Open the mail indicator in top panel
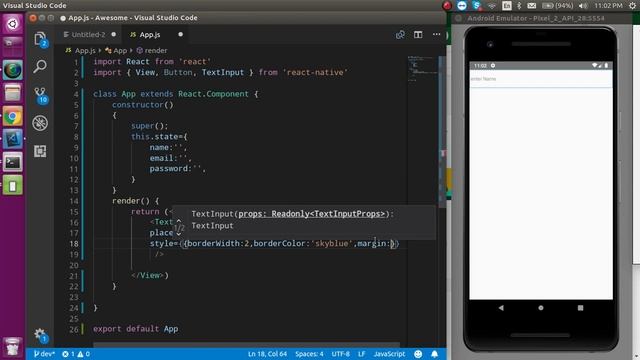Viewport: 640px width, 360px height. (531, 5)
